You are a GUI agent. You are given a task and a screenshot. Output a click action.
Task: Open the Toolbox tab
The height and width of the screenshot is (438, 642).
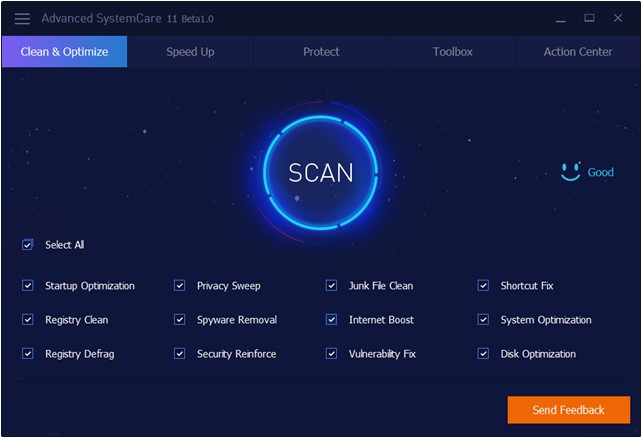coord(452,52)
